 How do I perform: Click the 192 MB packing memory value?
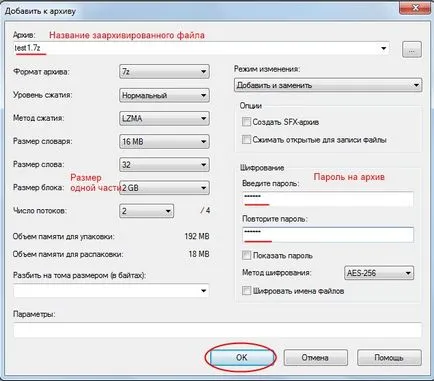(x=197, y=236)
